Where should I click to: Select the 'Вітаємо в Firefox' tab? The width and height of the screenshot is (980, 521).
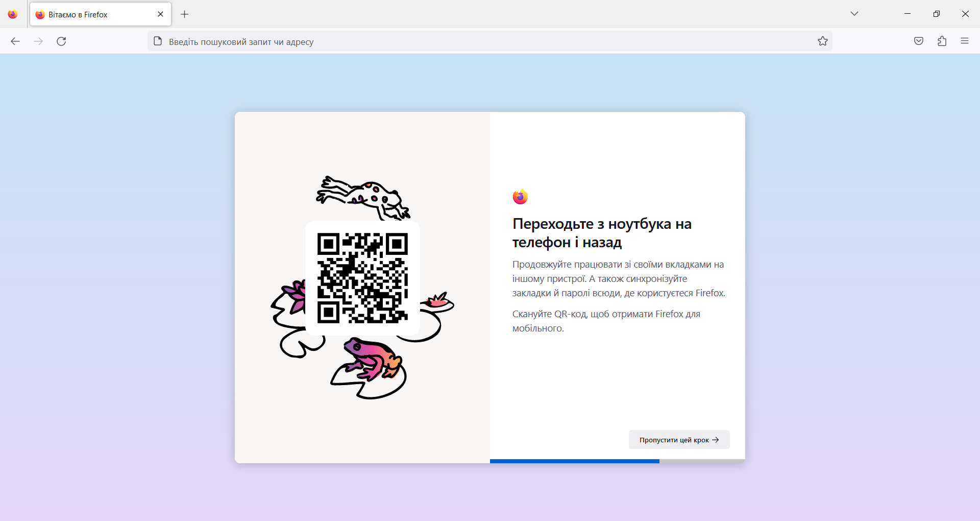101,14
